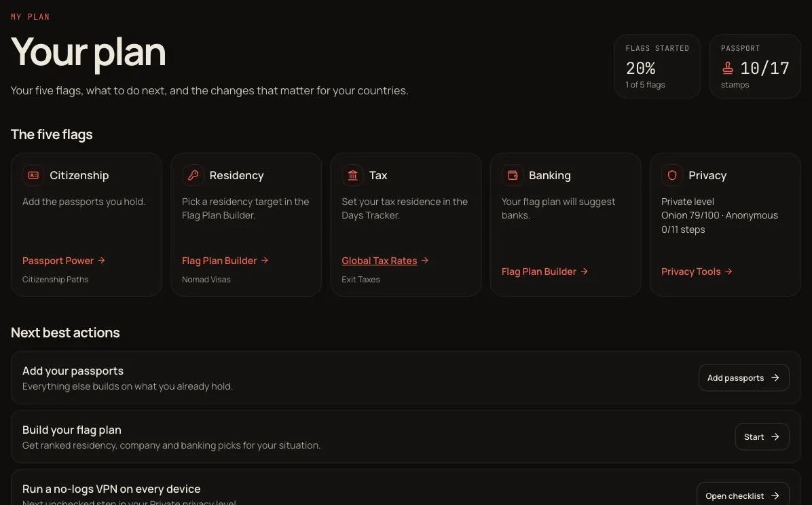Open Privacy Tools link
This screenshot has height=505, width=812.
click(697, 272)
